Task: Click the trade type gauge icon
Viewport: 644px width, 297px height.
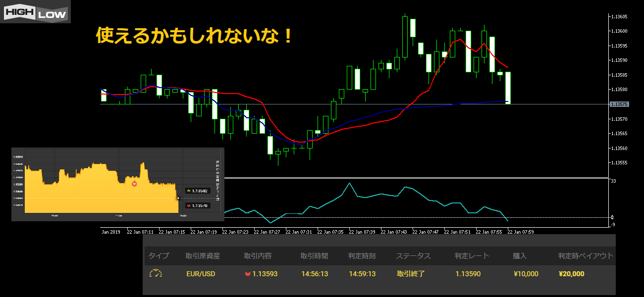Action: 156,274
